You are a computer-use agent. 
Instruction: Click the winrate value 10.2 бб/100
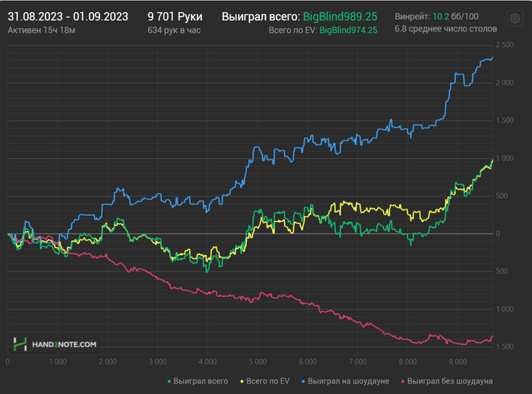pyautogui.click(x=456, y=16)
